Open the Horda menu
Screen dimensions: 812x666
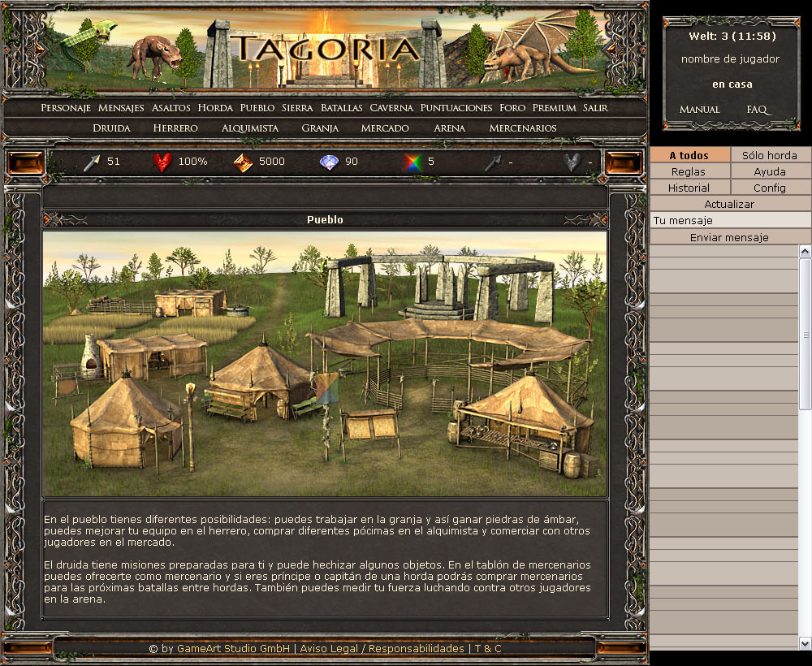click(215, 108)
